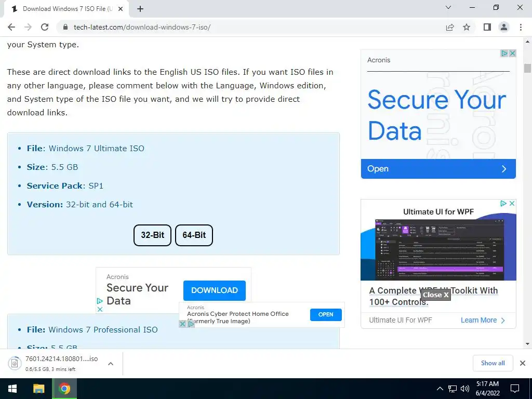The image size is (532, 399).
Task: Follow the Learn More link for Ultimate UI
Action: [483, 320]
